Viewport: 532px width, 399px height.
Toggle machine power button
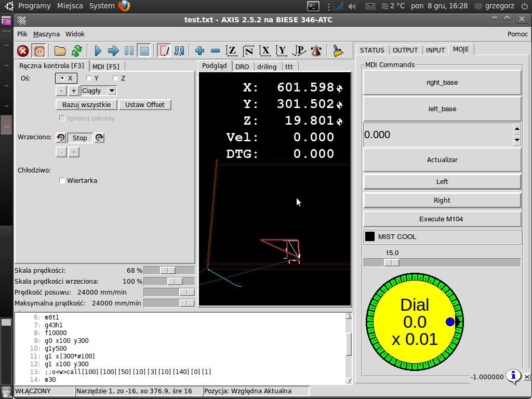(x=39, y=51)
